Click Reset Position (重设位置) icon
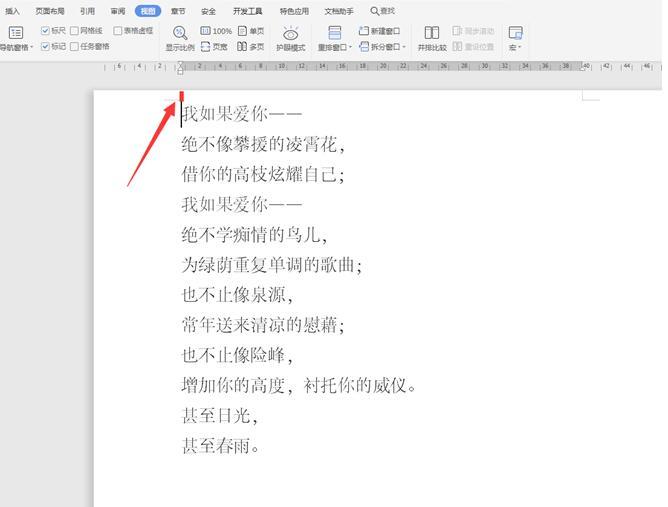The width and height of the screenshot is (668, 507). 457,46
